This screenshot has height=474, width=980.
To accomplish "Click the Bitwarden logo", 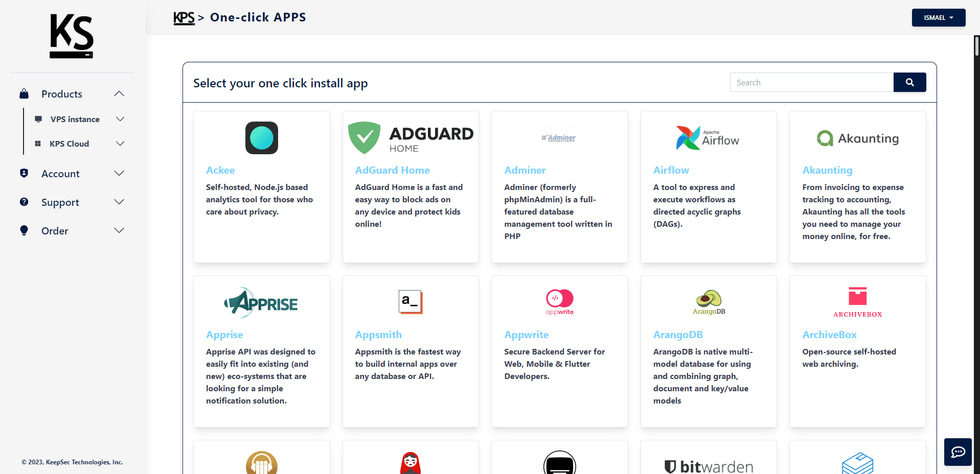I will [709, 466].
